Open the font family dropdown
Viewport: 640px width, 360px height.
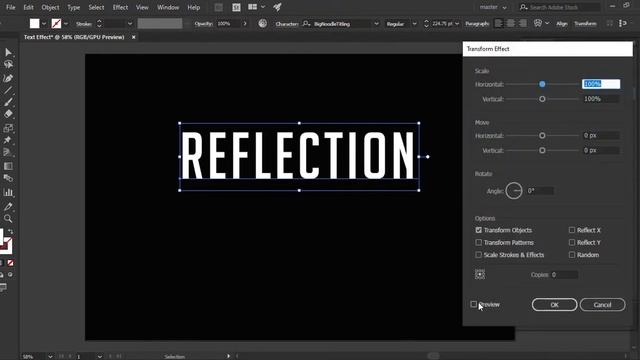pos(376,24)
